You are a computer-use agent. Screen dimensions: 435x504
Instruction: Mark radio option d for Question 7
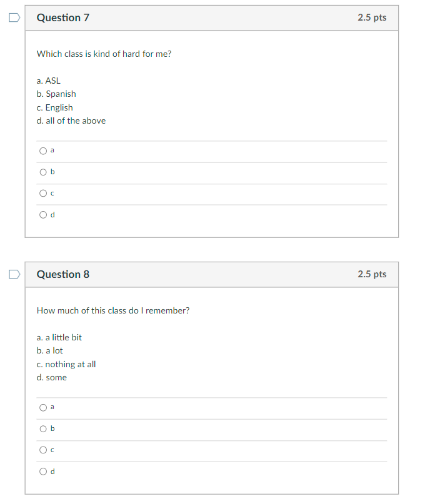pos(43,215)
